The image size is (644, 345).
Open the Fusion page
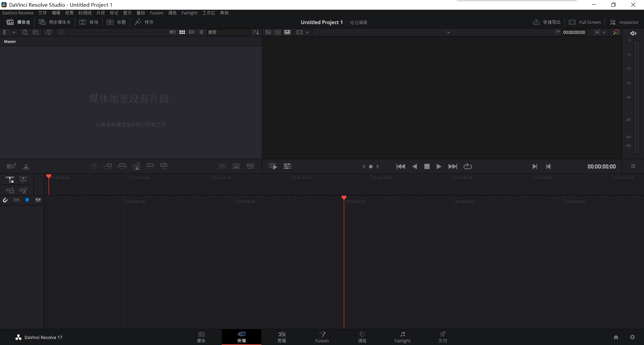(322, 337)
